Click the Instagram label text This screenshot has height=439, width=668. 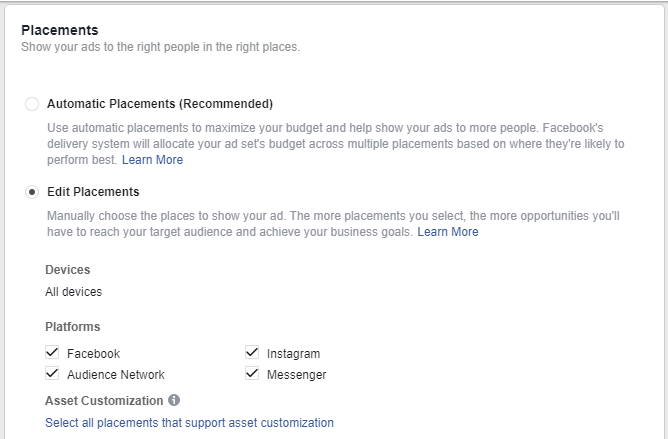[294, 354]
